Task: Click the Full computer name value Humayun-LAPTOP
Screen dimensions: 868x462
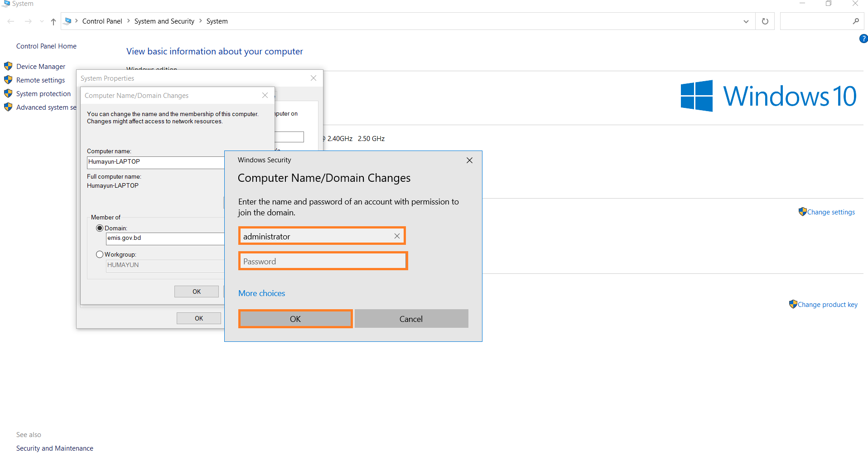Action: click(113, 185)
